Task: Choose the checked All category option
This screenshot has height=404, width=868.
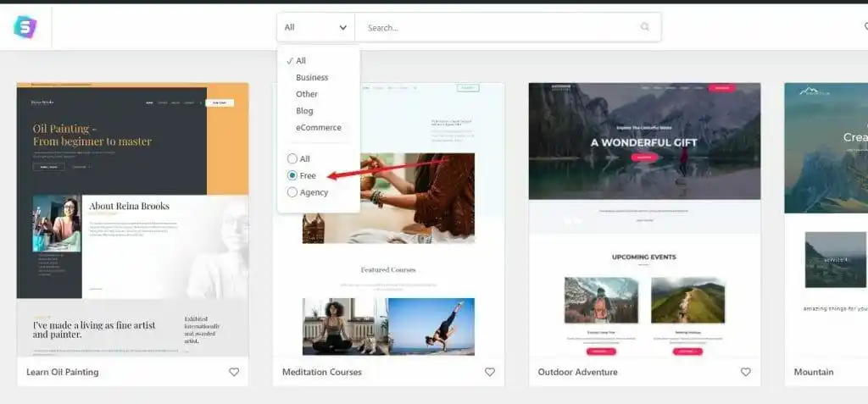Action: (301, 61)
